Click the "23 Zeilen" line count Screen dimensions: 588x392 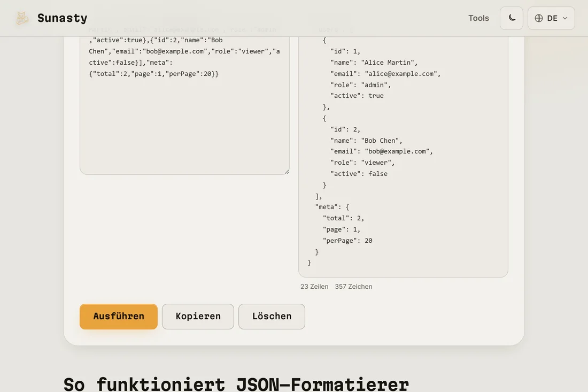[314, 287]
